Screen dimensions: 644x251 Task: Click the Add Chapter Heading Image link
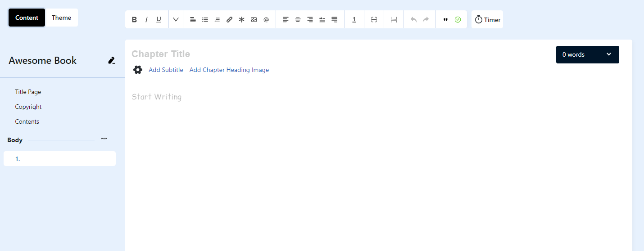click(x=229, y=70)
